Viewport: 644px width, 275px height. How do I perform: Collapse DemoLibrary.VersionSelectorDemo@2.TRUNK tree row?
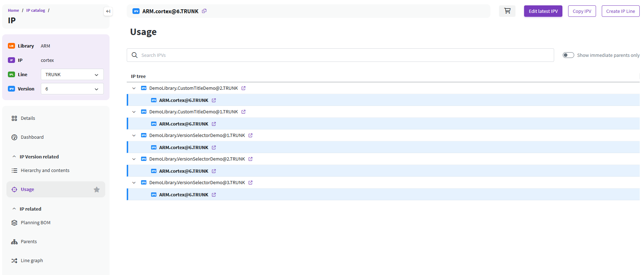coord(134,159)
